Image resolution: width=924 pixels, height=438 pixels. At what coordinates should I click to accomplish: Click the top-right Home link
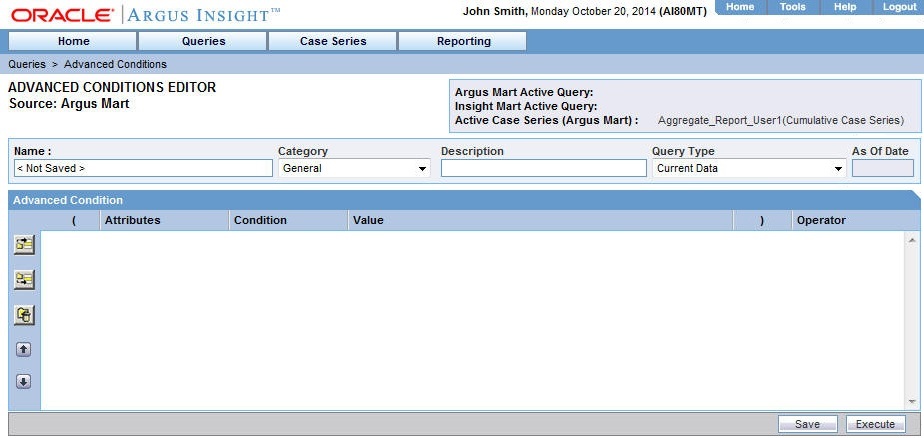click(740, 7)
